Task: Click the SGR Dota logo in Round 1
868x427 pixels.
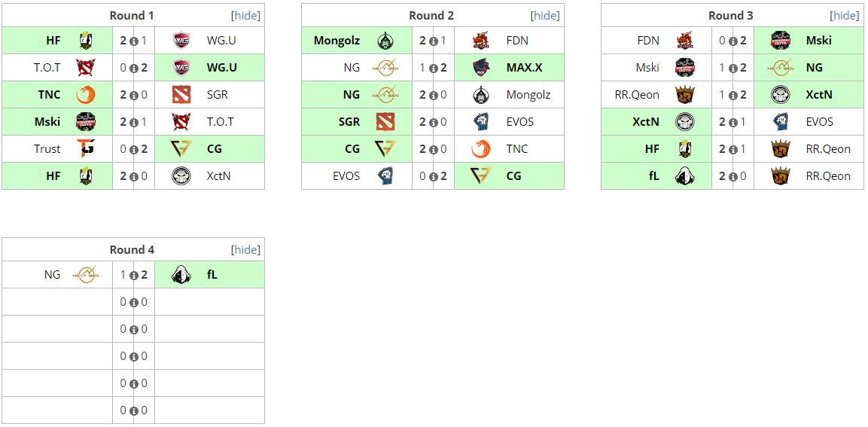Action: click(181, 95)
